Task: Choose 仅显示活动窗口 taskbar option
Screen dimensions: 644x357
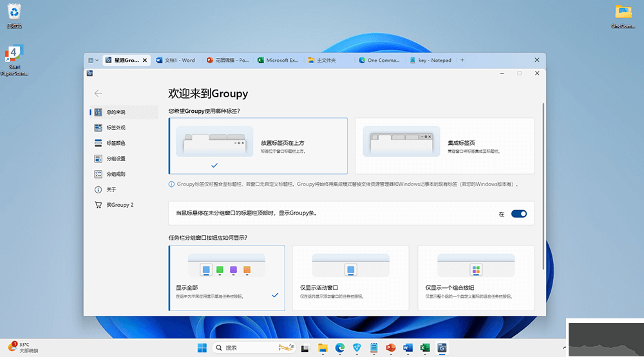Action: (x=351, y=278)
